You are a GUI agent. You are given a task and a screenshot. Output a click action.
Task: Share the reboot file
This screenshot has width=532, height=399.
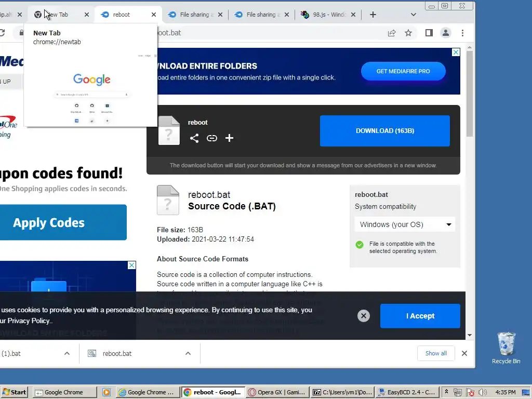tap(194, 138)
